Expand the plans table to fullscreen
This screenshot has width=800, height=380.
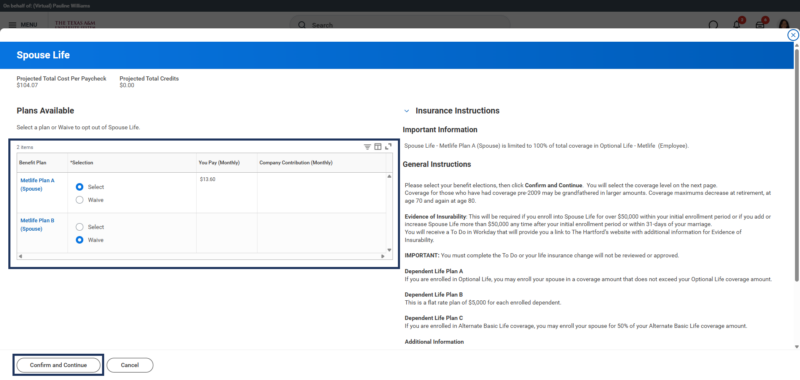388,146
